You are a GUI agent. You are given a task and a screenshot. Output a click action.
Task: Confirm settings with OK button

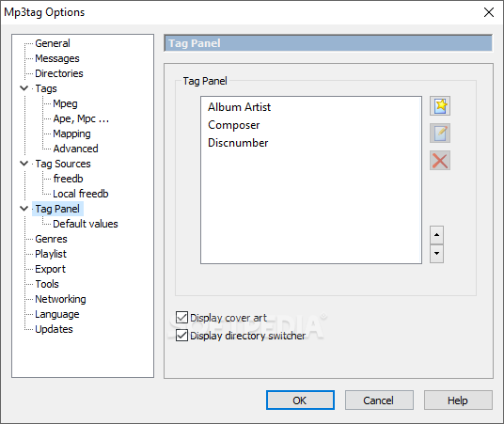[300, 400]
